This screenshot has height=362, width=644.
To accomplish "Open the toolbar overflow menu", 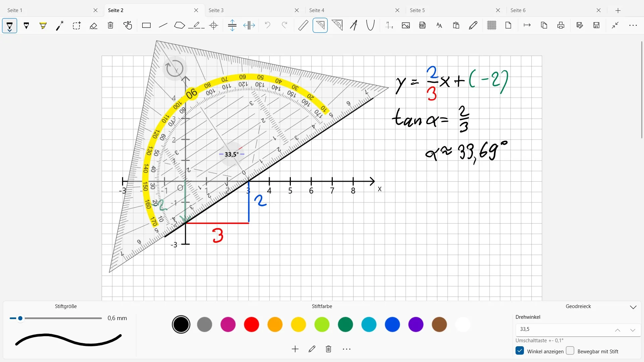I will tap(633, 25).
